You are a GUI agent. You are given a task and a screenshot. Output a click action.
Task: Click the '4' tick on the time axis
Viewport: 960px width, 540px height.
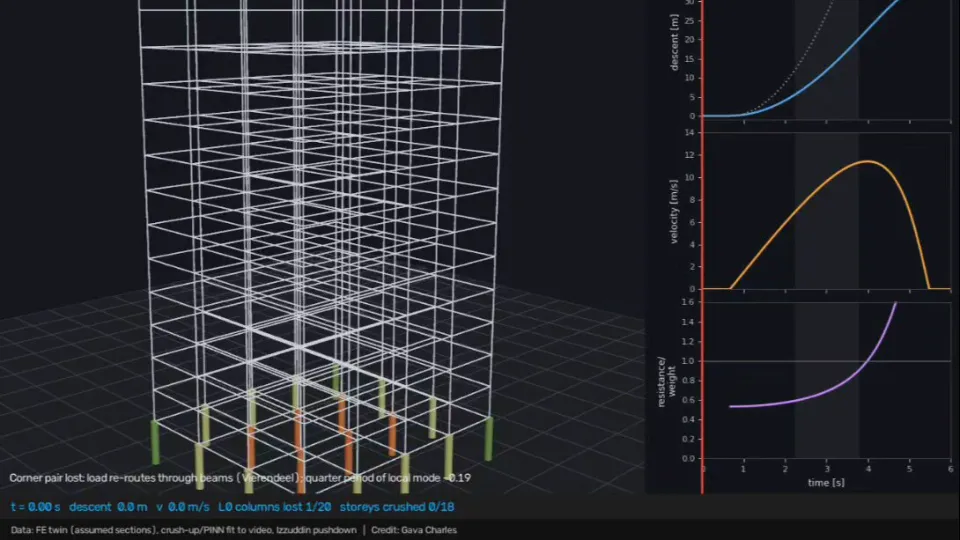tap(868, 469)
